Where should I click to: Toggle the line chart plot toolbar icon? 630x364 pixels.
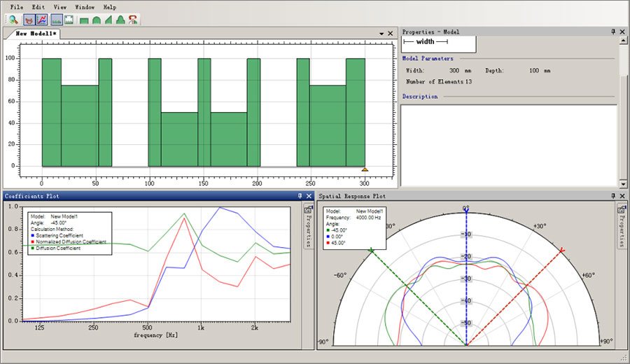click(x=41, y=20)
